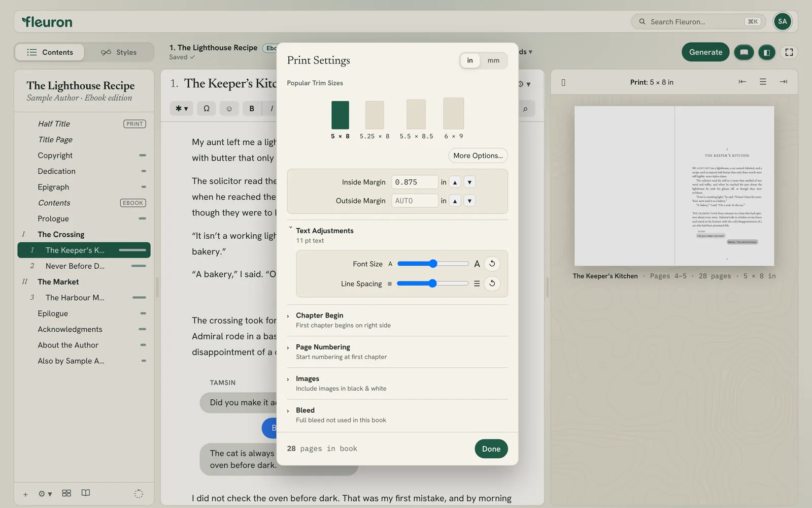The image size is (812, 508).
Task: Click the loose line spacing icon
Action: coord(477,283)
